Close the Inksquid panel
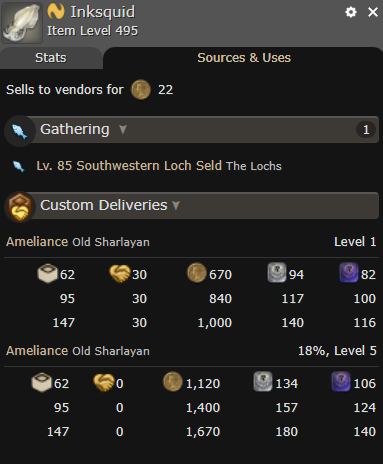Viewport: 383px width, 464px height. pos(373,12)
